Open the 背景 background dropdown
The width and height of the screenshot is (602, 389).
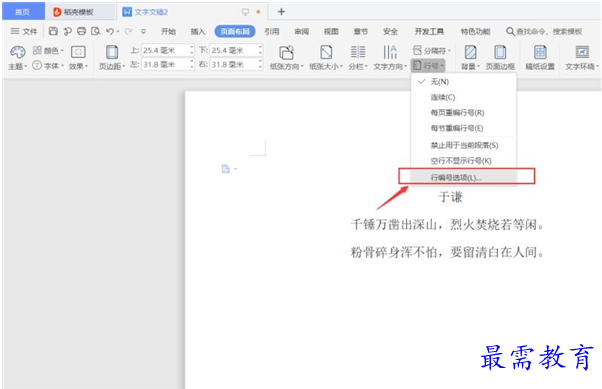point(470,58)
